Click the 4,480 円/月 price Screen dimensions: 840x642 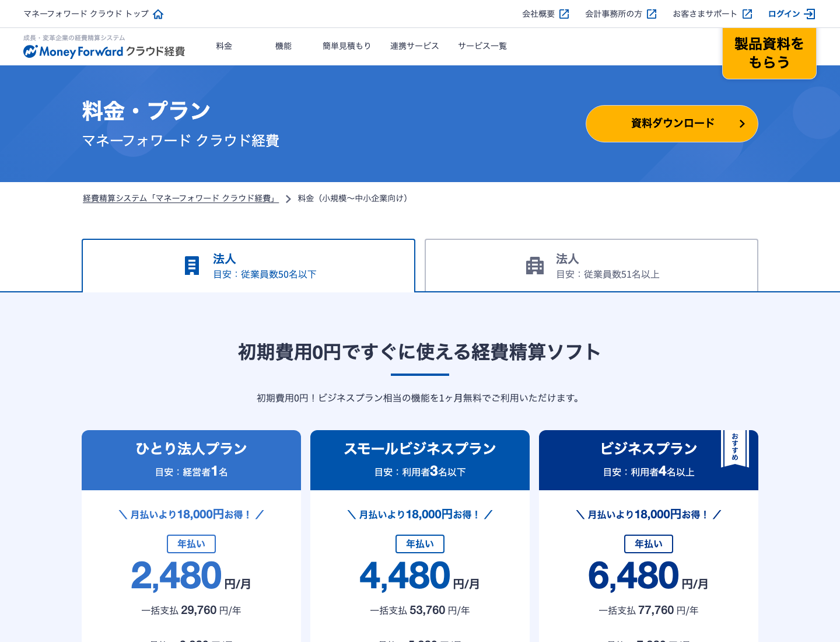420,576
